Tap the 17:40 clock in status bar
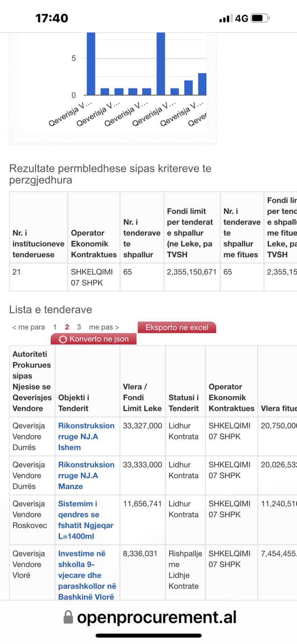 click(x=52, y=18)
